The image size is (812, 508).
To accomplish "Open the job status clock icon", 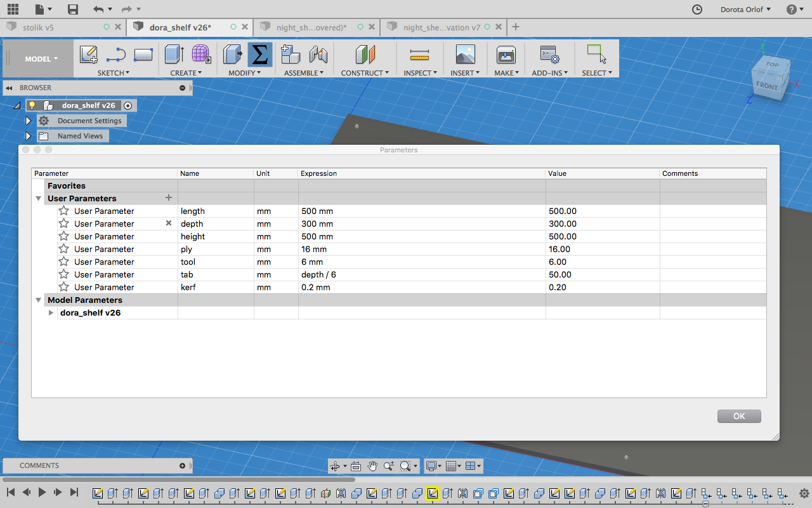I will click(697, 10).
